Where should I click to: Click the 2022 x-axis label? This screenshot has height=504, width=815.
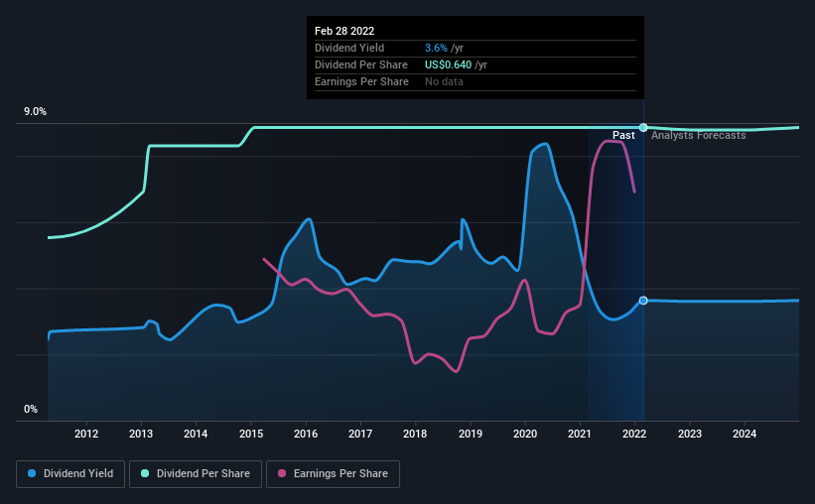(x=634, y=434)
